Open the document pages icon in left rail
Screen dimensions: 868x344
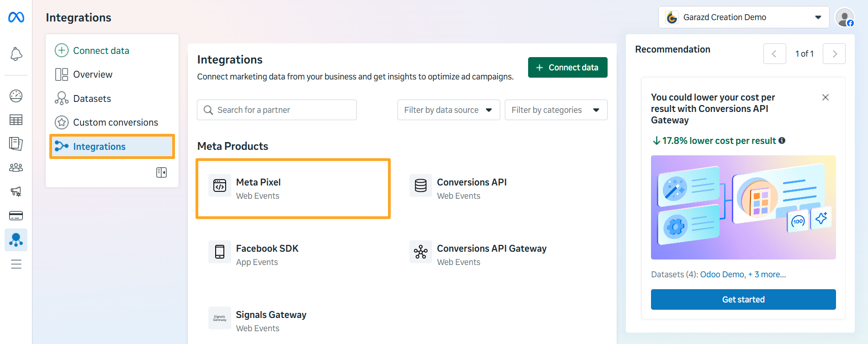(16, 143)
